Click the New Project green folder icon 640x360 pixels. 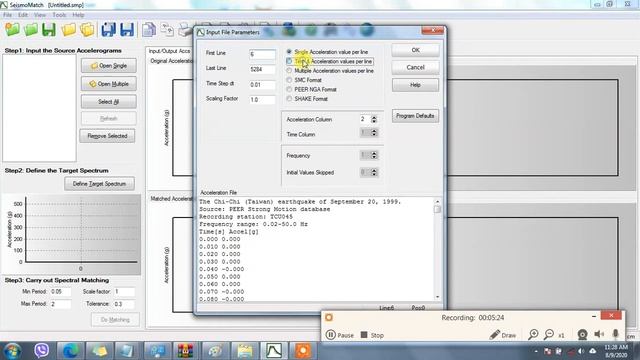(12, 29)
